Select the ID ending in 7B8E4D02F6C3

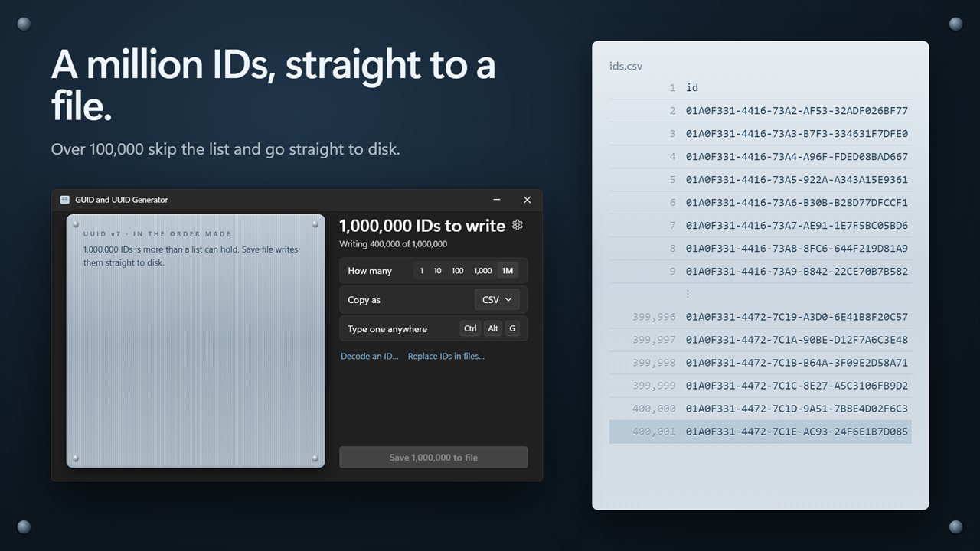click(x=797, y=409)
